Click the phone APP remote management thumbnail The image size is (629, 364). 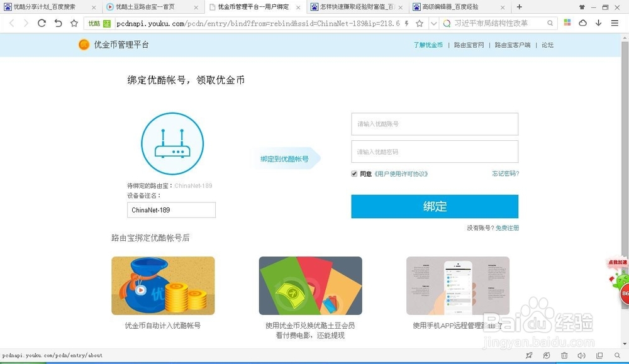(x=458, y=285)
